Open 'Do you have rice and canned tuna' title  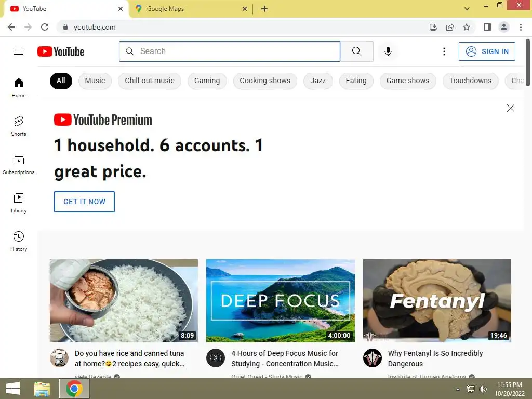tap(129, 358)
